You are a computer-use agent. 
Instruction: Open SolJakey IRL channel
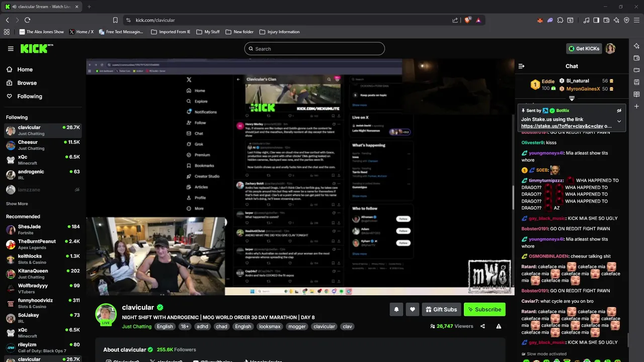coord(43,318)
